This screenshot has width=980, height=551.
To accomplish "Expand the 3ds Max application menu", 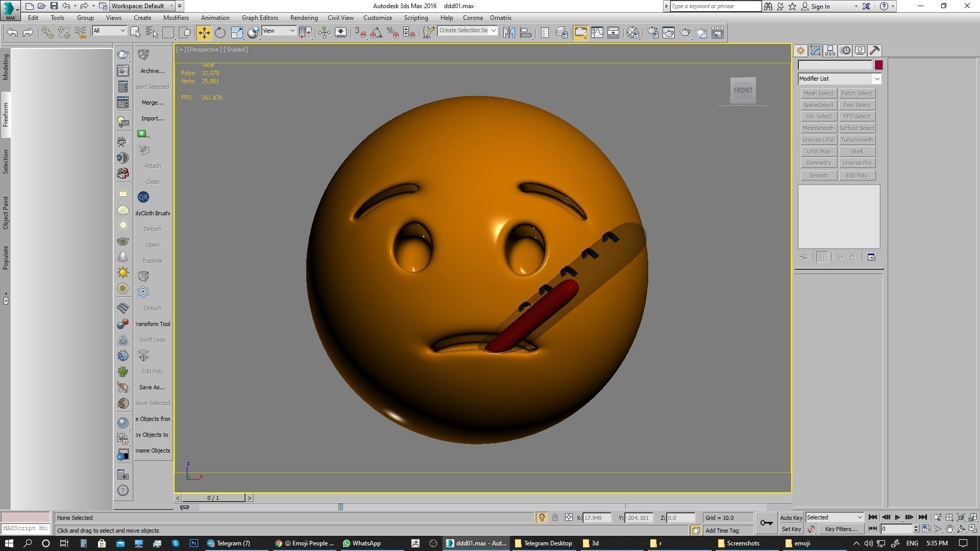I will (10, 10).
